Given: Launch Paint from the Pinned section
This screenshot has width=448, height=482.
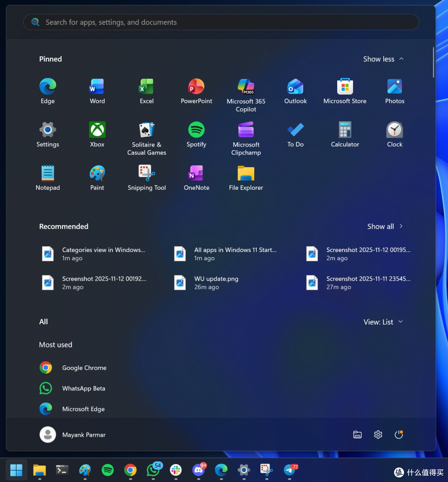Looking at the screenshot, I should click(x=97, y=178).
